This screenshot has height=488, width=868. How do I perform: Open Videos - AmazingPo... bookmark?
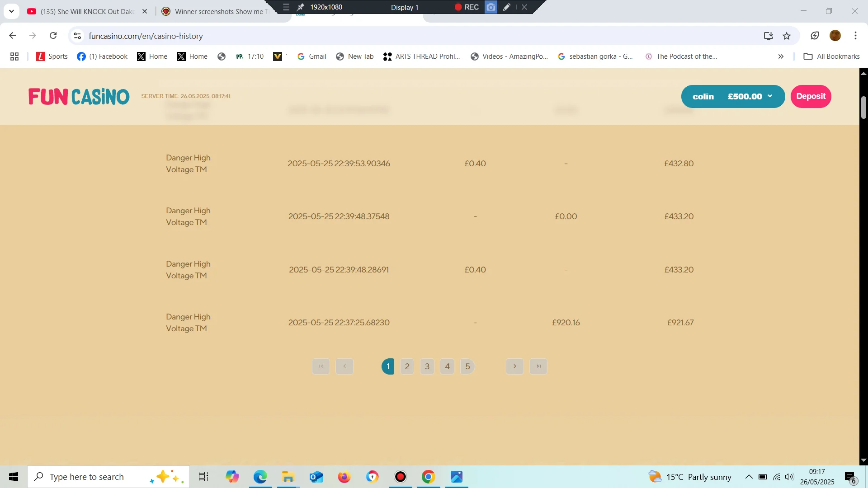click(509, 56)
